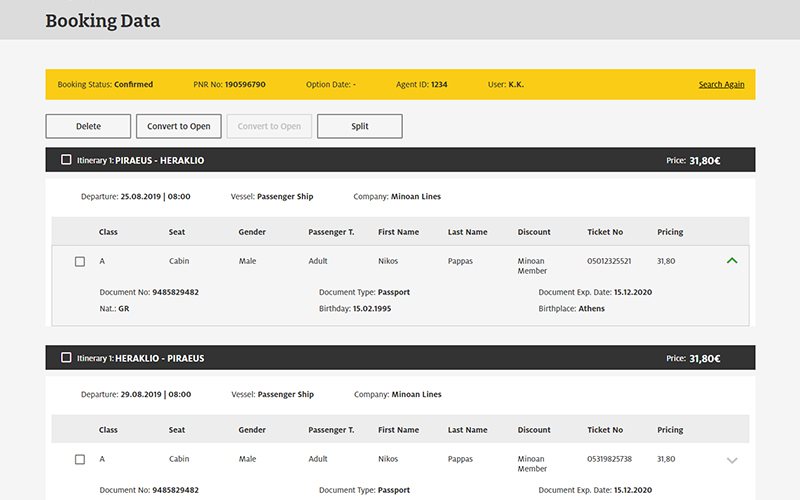Click Pricing column header in PIRAEUS - HERAKLIO table
The image size is (800, 500).
[x=670, y=232]
